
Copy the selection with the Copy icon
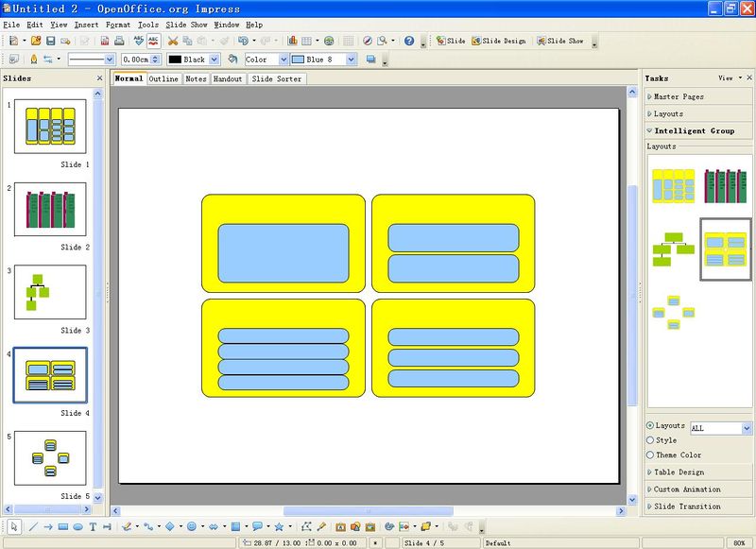(x=187, y=41)
